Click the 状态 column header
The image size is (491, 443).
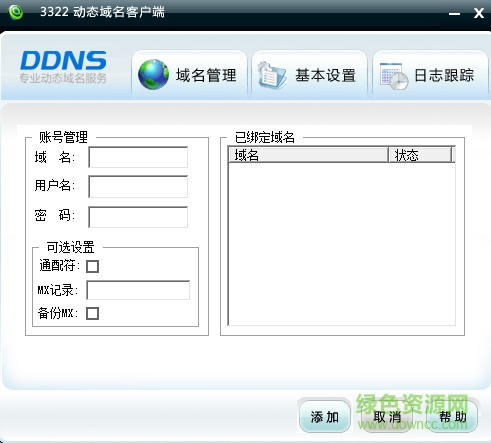point(420,155)
